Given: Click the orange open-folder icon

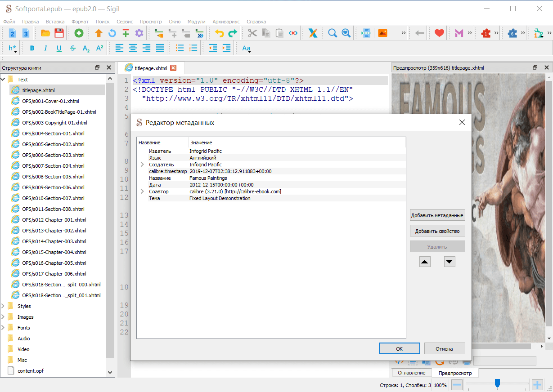Looking at the screenshot, I should [x=45, y=33].
